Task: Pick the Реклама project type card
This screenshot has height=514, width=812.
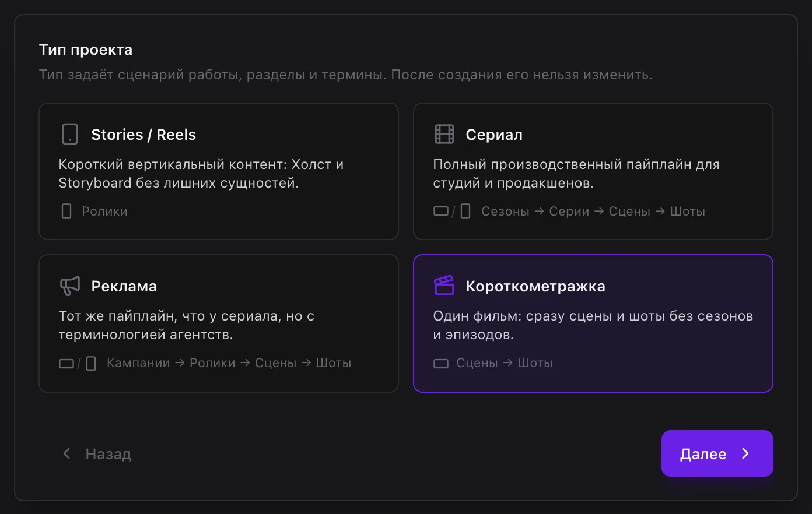Action: 219,323
